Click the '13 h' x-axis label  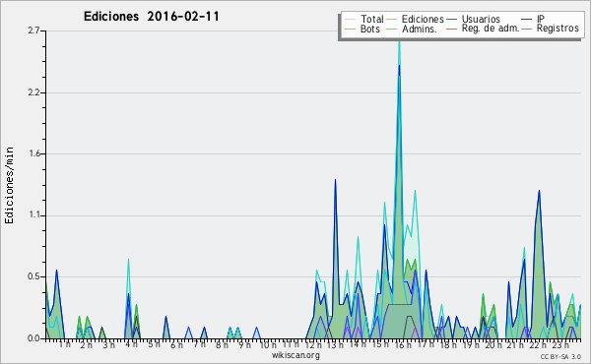point(336,344)
